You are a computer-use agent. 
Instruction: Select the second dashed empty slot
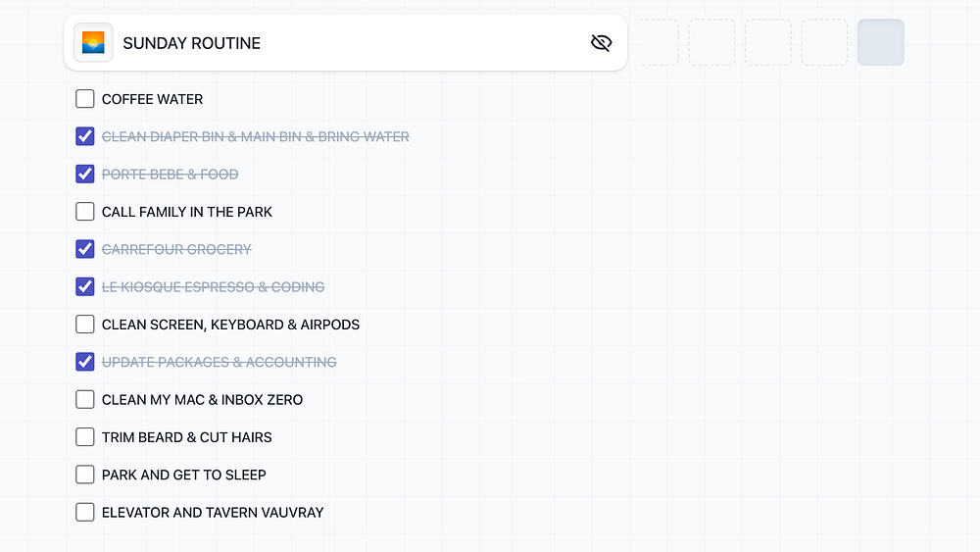(x=712, y=42)
